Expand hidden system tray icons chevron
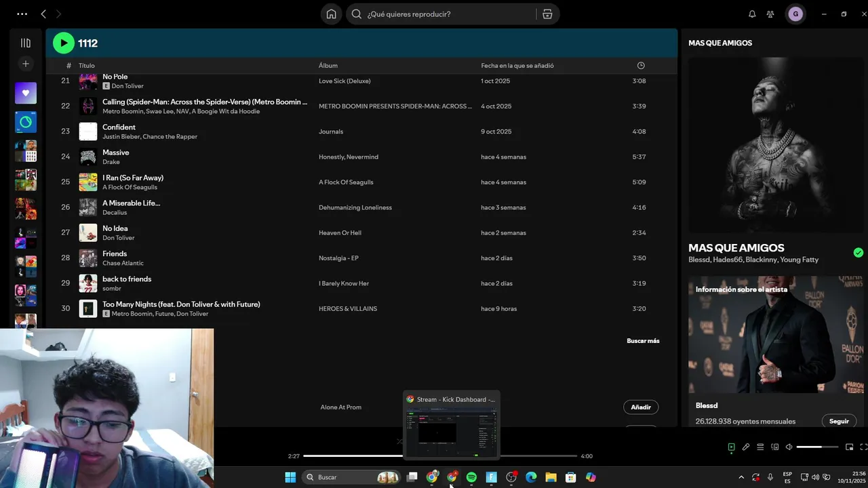This screenshot has height=488, width=868. pos(741,477)
